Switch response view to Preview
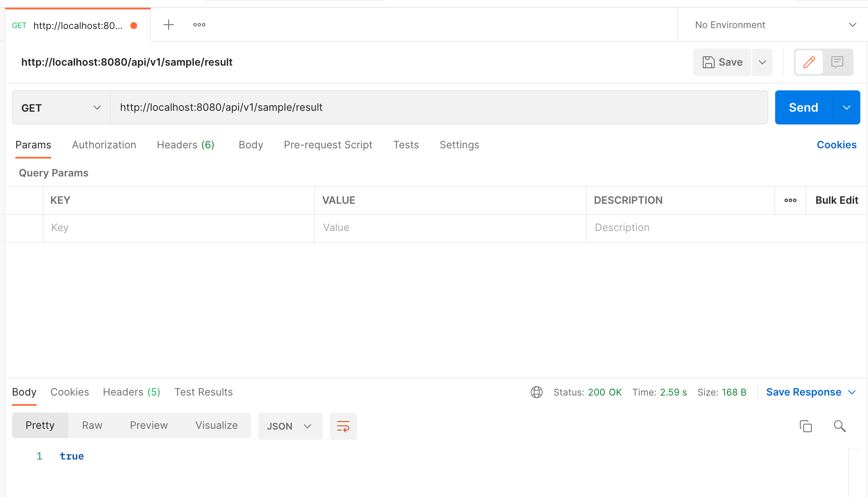 click(149, 425)
